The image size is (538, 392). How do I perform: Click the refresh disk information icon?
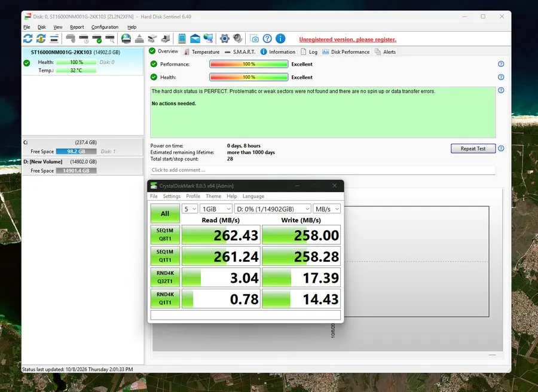pos(27,38)
